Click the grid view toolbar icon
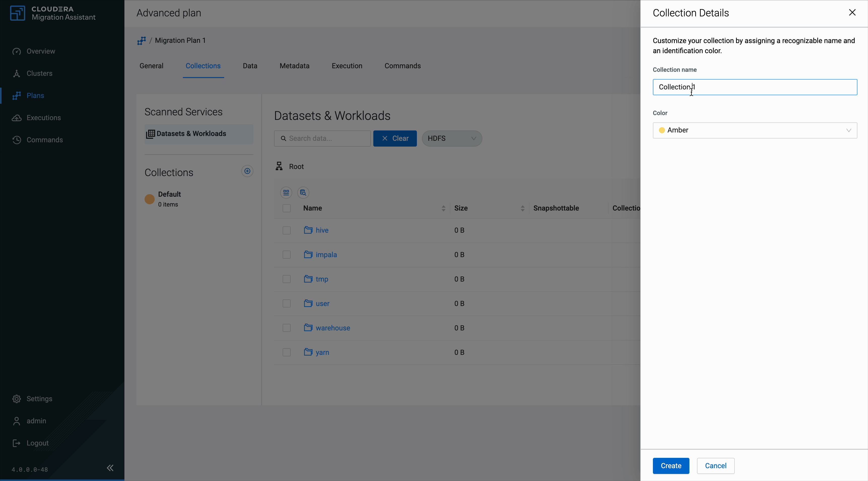Image resolution: width=868 pixels, height=481 pixels. click(x=286, y=193)
